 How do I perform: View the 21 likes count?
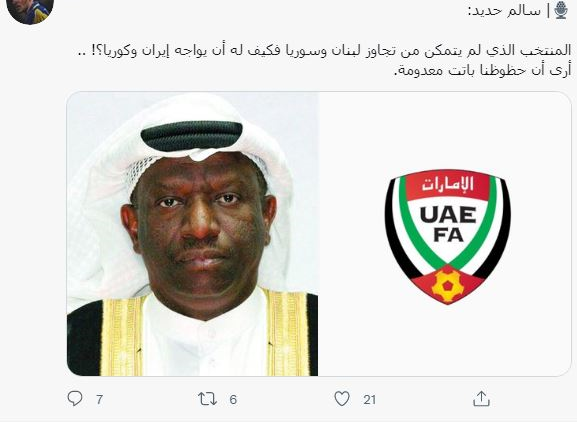pos(369,399)
